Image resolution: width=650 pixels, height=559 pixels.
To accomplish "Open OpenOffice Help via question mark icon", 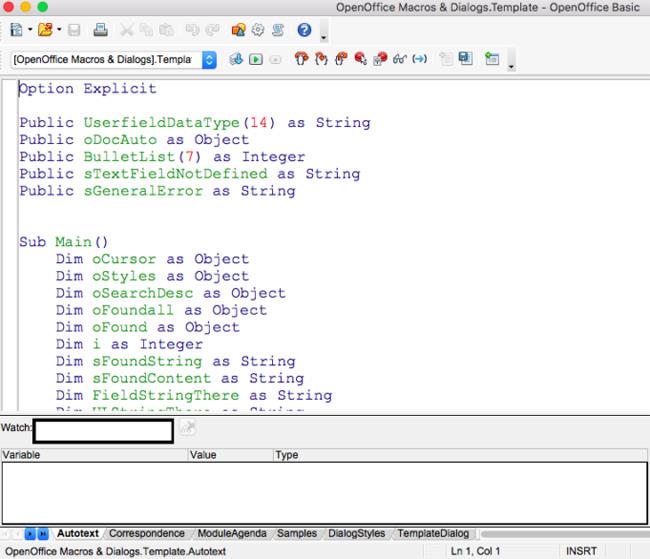I will coord(304,31).
